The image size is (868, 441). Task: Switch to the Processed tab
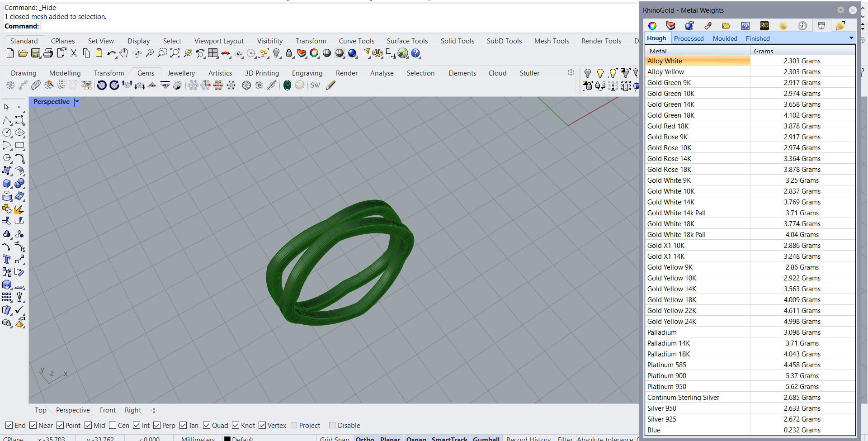pos(689,38)
